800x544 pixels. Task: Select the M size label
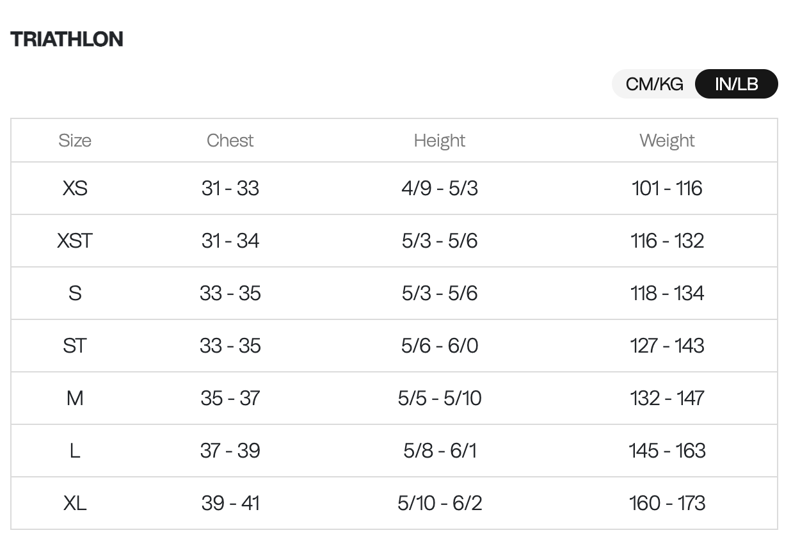[75, 398]
